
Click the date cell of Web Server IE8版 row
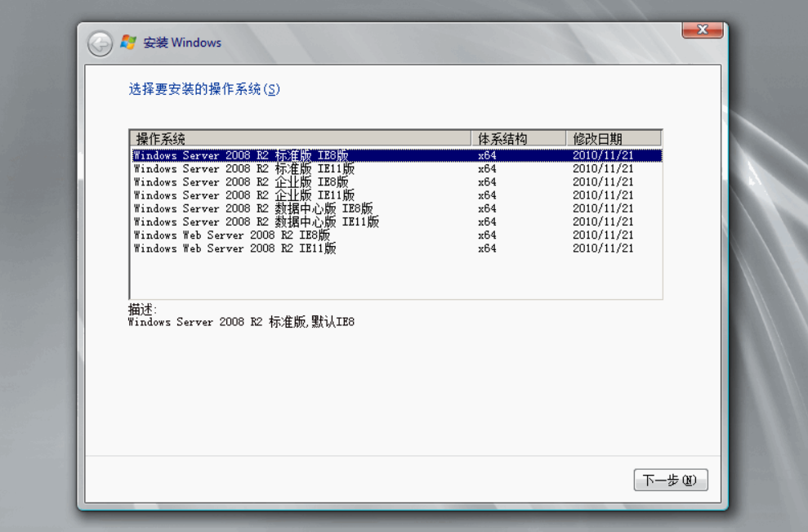(602, 235)
